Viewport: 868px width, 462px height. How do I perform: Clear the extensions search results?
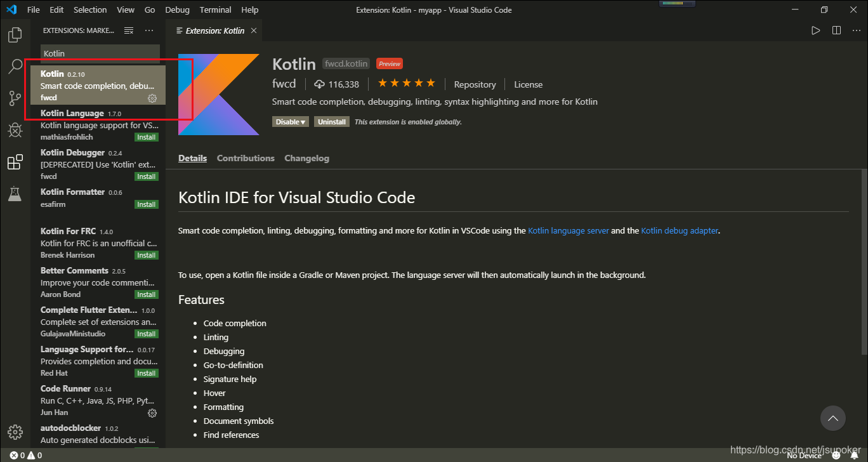pyautogui.click(x=129, y=30)
